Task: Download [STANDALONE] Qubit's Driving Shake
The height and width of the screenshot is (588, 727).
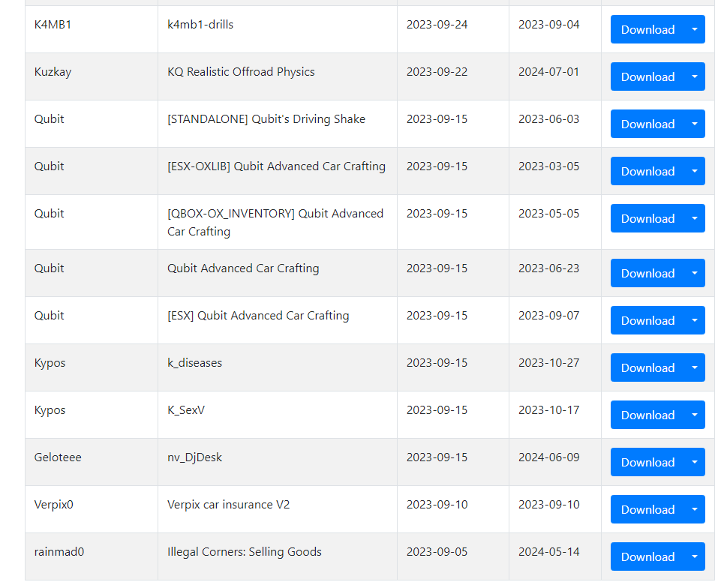Action: 647,124
